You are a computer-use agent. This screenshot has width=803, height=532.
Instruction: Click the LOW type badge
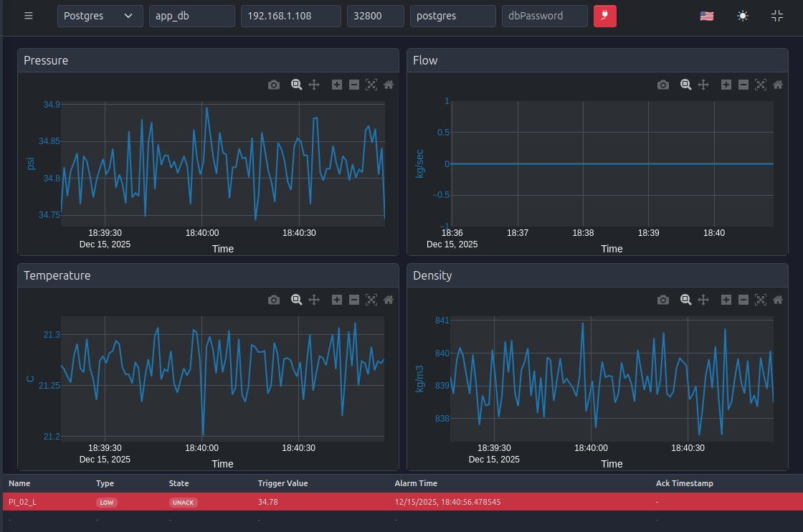[x=107, y=503]
